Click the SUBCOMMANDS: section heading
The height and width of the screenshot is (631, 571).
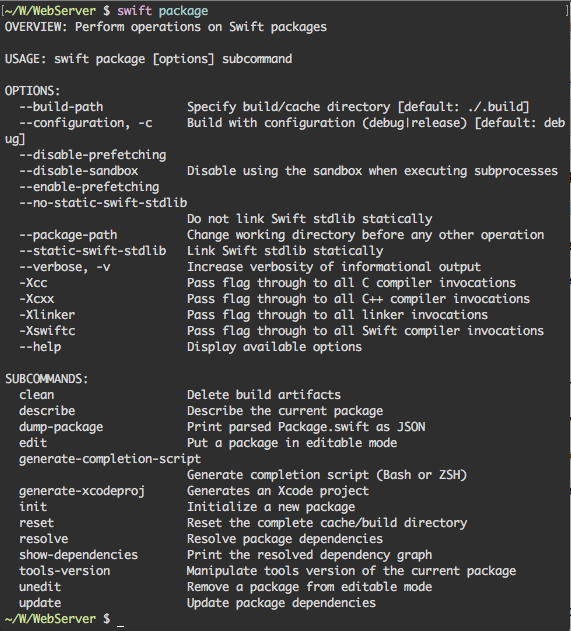tap(47, 379)
